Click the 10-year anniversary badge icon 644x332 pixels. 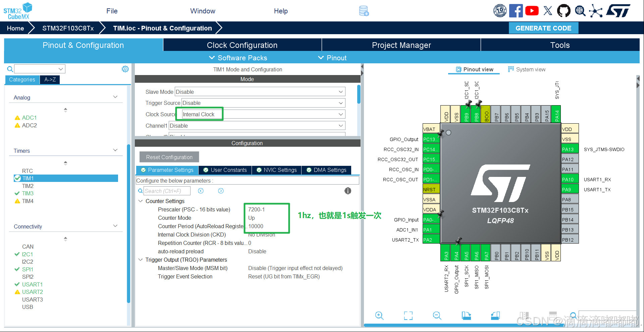(x=500, y=11)
